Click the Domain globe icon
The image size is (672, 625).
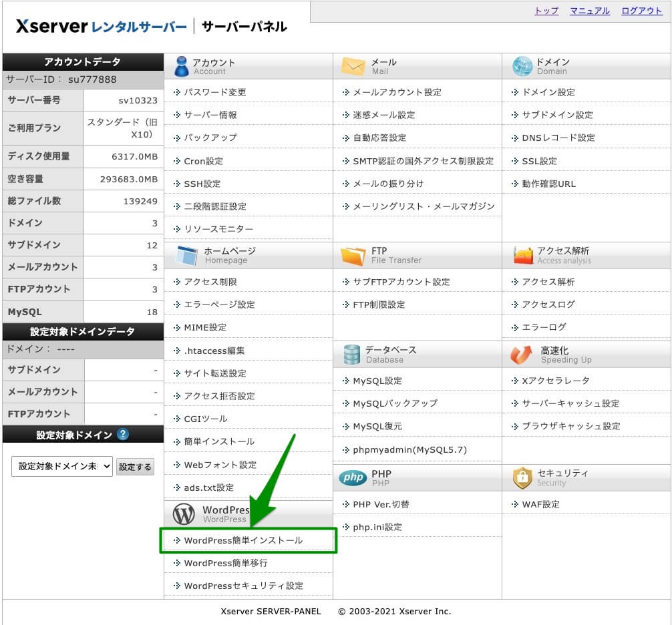tap(522, 66)
